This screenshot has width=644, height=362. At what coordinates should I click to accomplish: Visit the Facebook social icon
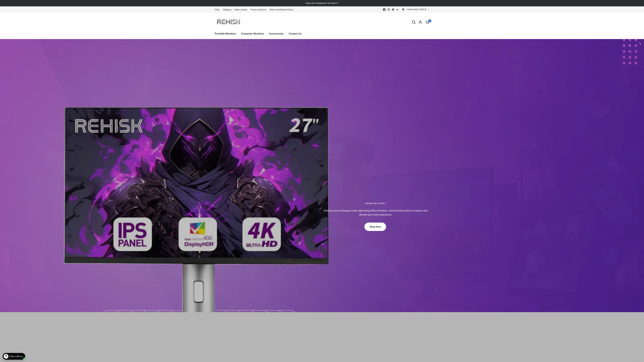(x=384, y=9)
